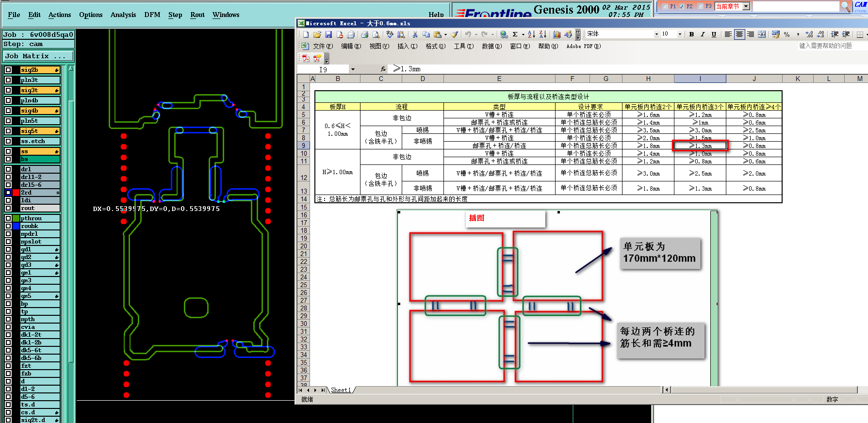Click the Print icon in Excel toolbar
The width and height of the screenshot is (868, 423).
click(364, 34)
